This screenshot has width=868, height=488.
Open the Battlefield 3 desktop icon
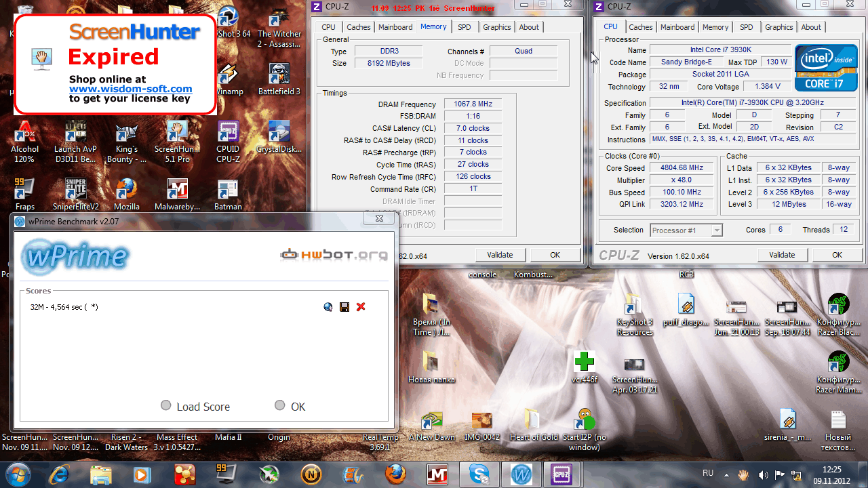[x=279, y=79]
